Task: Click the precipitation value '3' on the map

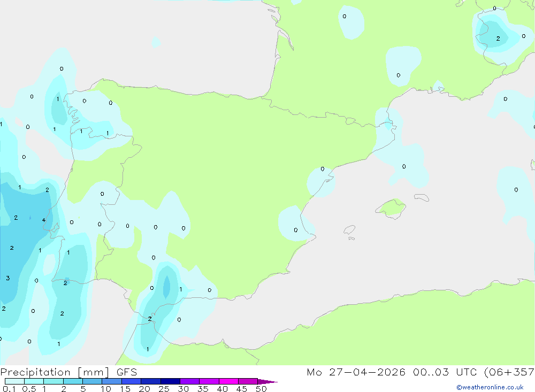Action: point(8,278)
